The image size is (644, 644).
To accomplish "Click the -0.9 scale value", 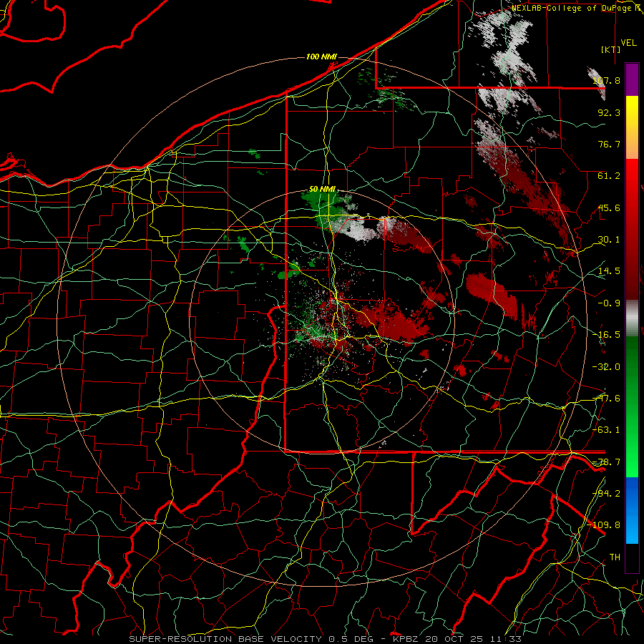I will click(x=609, y=303).
